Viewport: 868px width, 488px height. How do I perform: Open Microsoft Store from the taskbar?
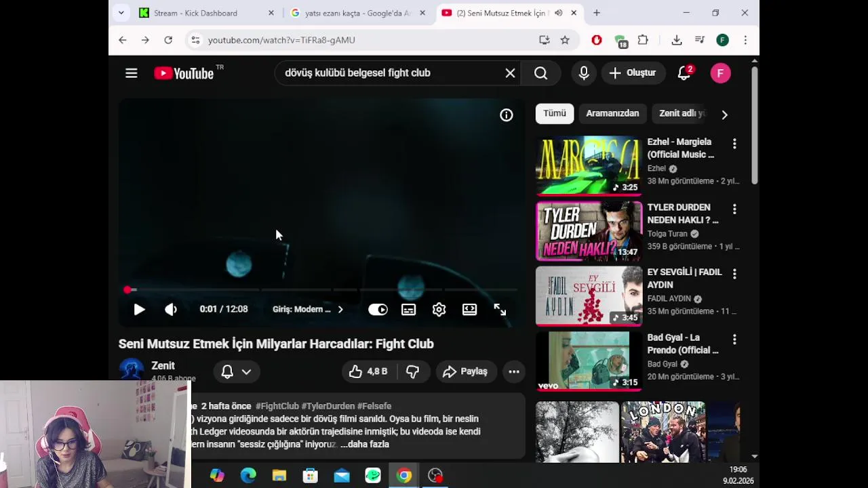pos(311,476)
